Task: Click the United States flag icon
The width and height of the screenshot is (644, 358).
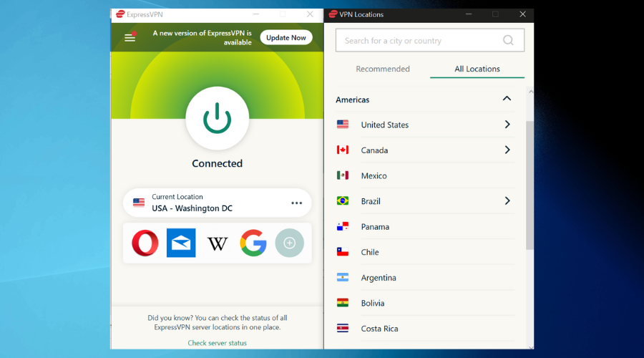Action: tap(343, 124)
